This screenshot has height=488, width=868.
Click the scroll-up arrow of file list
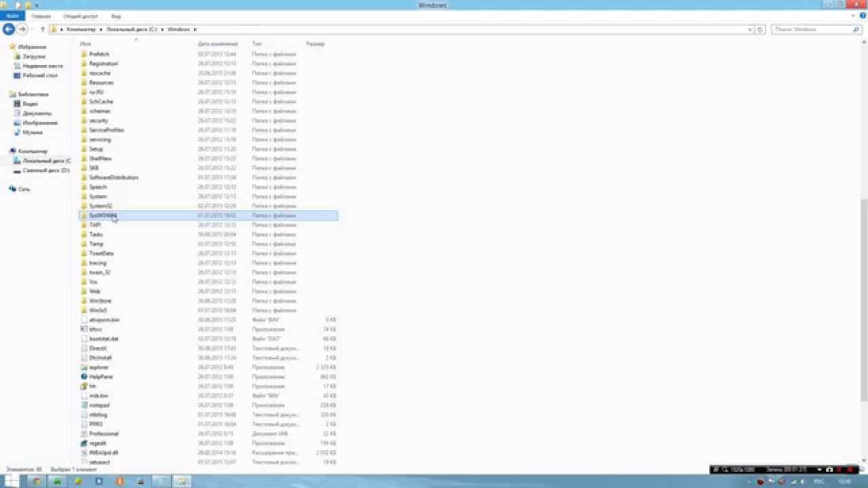click(x=863, y=41)
